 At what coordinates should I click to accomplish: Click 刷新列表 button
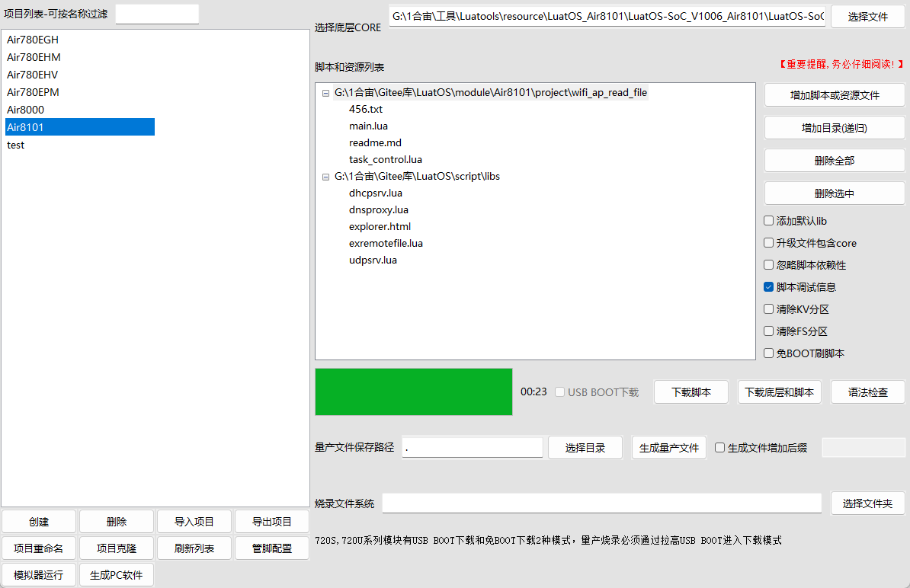click(x=194, y=548)
